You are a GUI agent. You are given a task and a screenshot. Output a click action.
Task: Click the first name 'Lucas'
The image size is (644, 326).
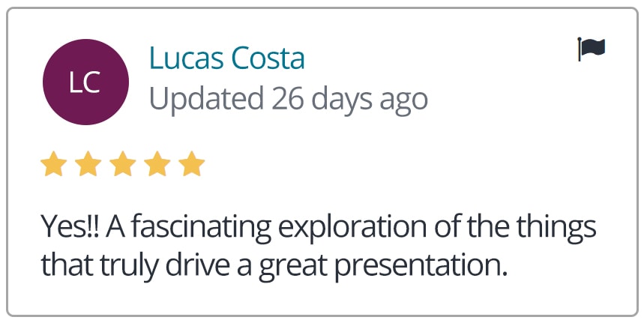[x=184, y=58]
